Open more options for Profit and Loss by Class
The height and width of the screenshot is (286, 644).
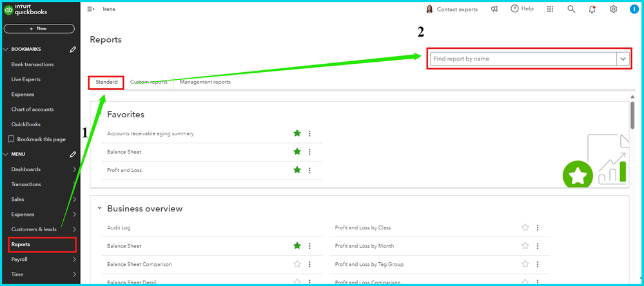pyautogui.click(x=538, y=227)
